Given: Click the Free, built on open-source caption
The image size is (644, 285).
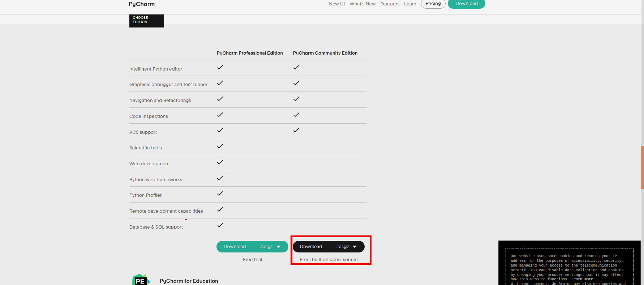Looking at the screenshot, I should pos(329,260).
